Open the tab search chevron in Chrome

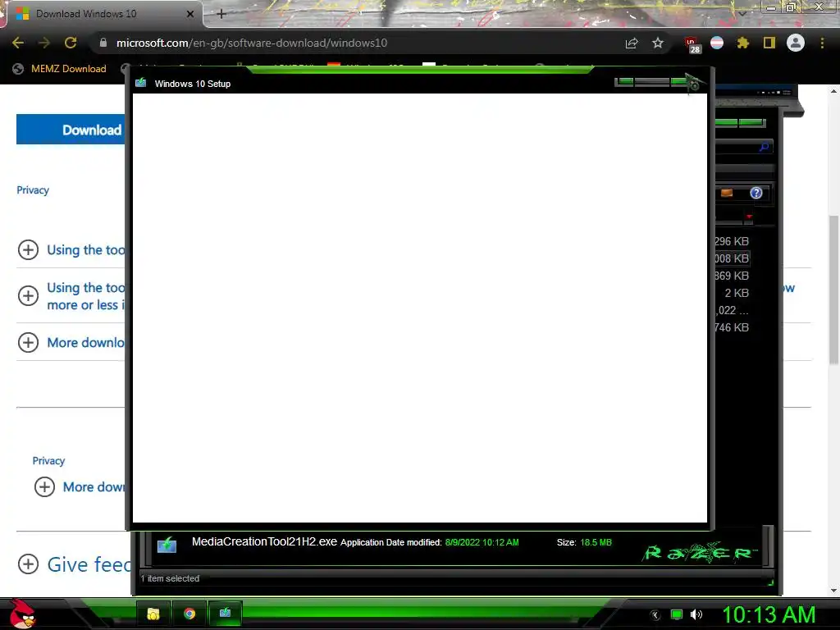click(742, 14)
